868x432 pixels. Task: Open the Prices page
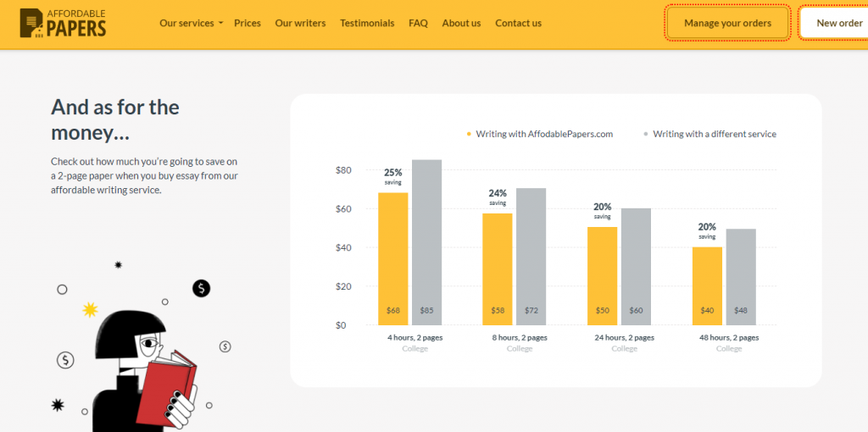point(248,23)
